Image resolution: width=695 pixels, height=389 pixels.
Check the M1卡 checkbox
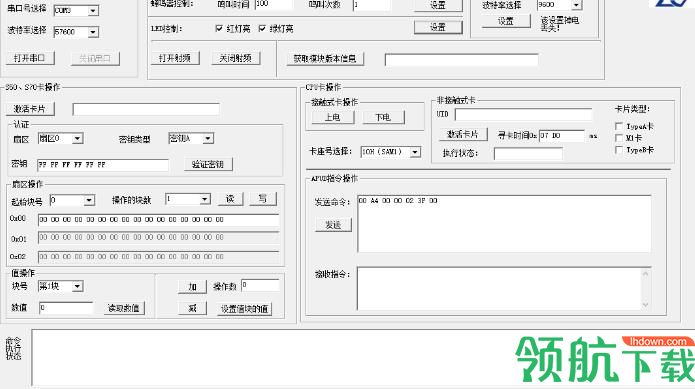619,139
